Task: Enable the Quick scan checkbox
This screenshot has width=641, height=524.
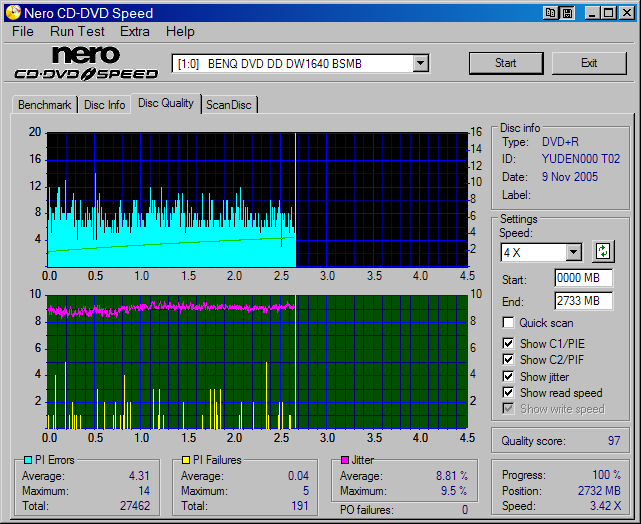Action: (x=508, y=322)
